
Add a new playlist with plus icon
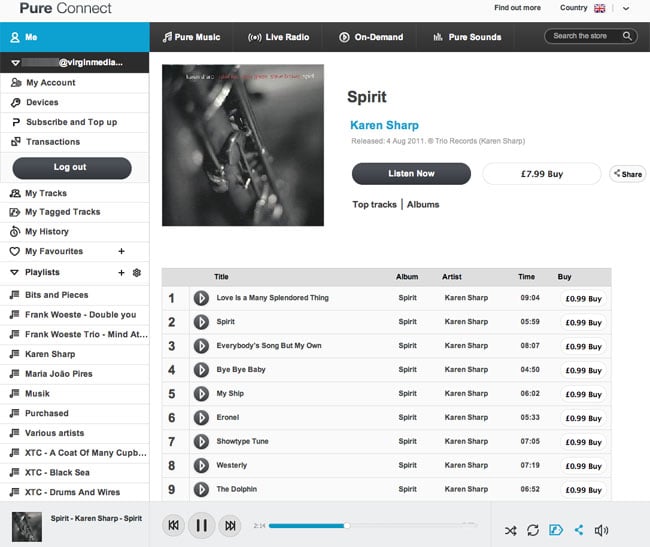click(x=121, y=272)
